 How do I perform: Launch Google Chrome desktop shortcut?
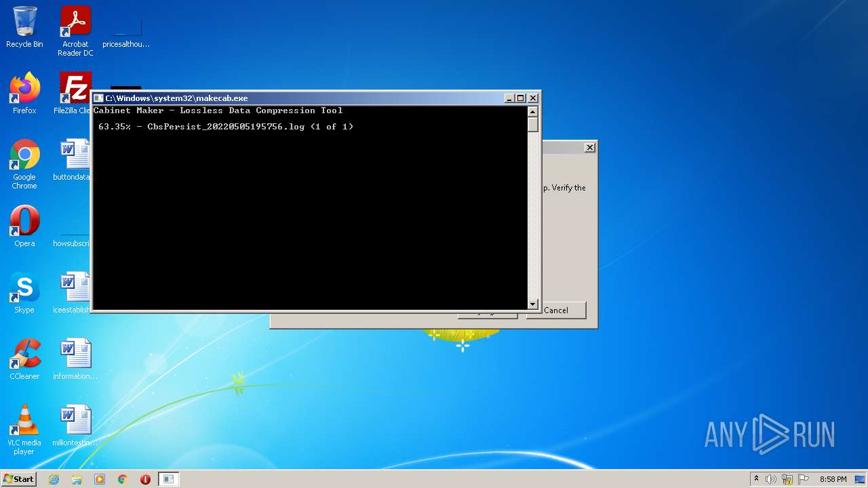[x=24, y=164]
